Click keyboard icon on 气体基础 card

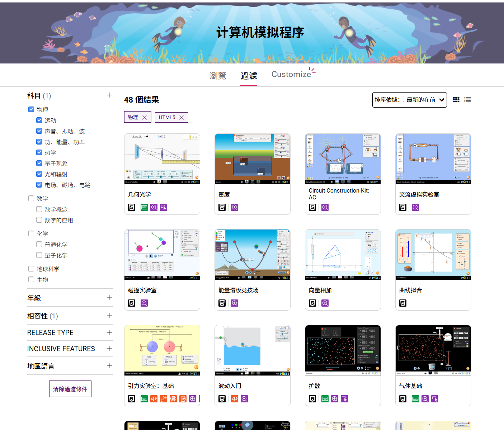tap(415, 399)
